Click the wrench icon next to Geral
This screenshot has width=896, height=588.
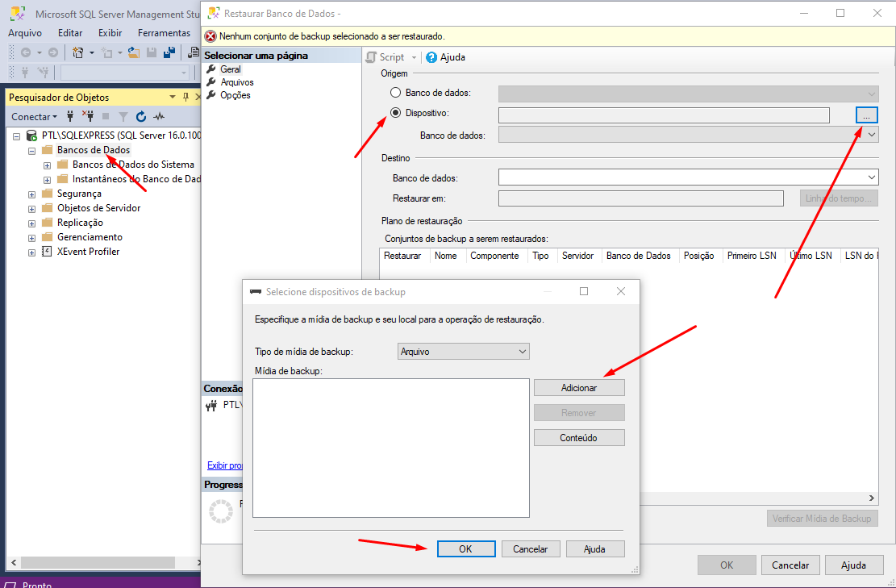[x=211, y=69]
